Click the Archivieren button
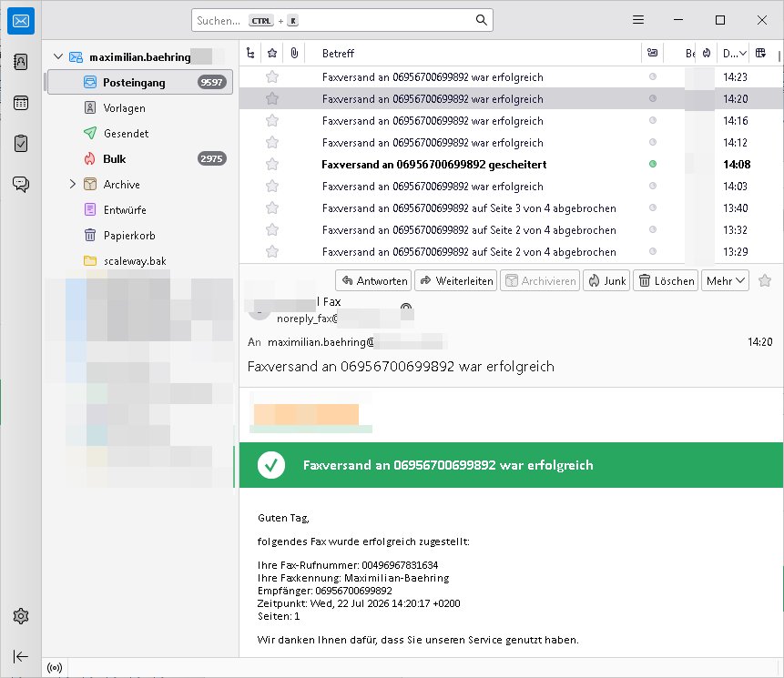 point(540,281)
